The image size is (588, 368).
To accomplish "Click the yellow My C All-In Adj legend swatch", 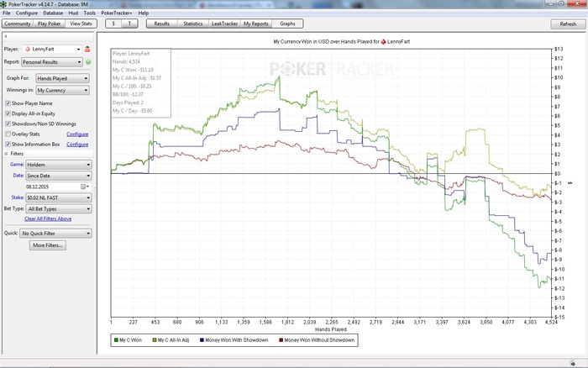I will [x=154, y=340].
